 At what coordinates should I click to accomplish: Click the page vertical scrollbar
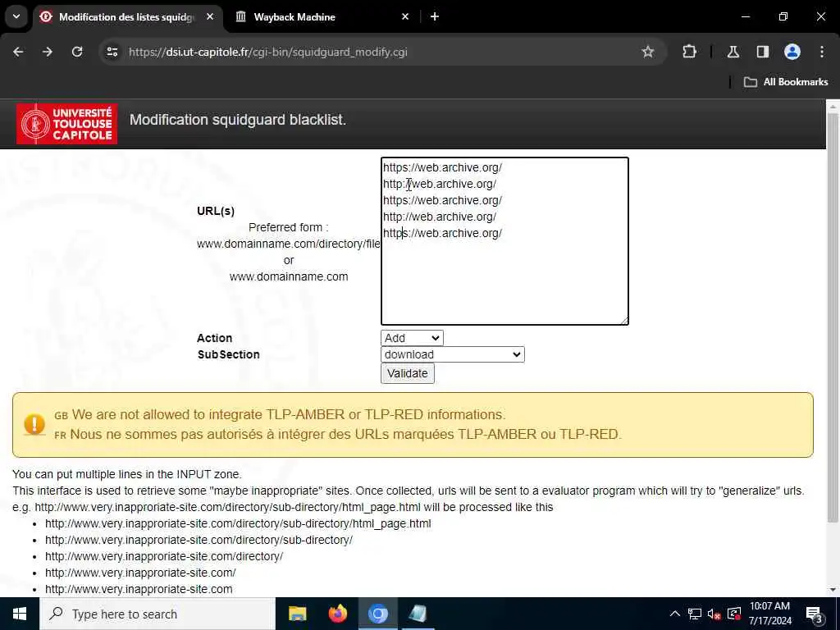tap(833, 316)
